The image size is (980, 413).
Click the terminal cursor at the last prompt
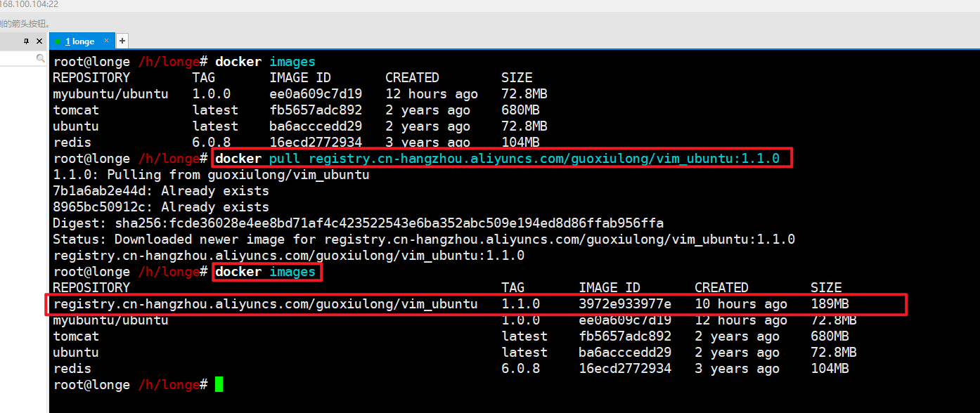[x=219, y=384]
